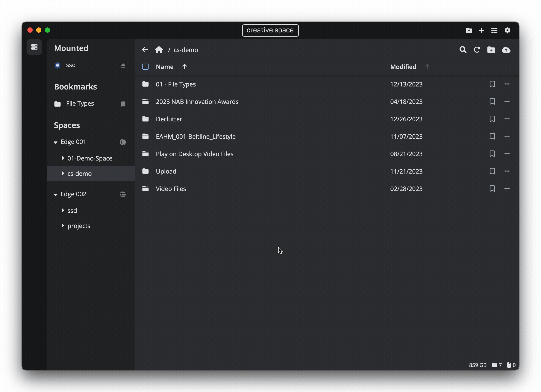Open the Video Files folder
The image size is (541, 392).
(x=171, y=189)
